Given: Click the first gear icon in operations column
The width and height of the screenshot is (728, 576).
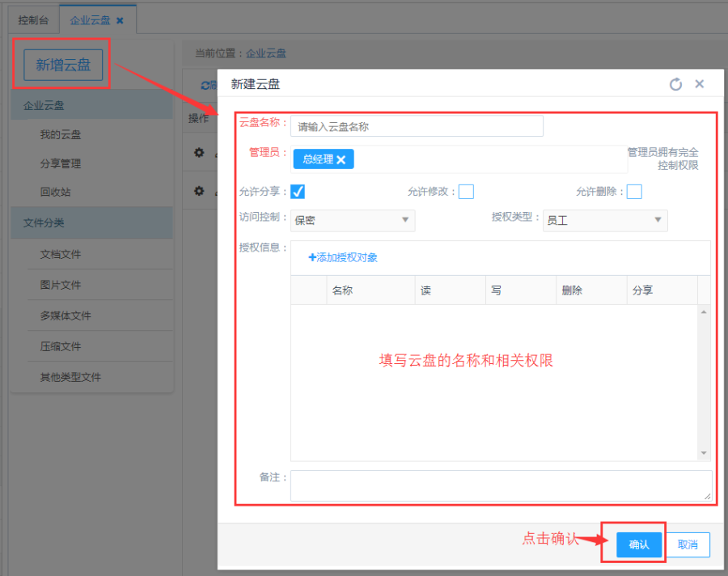Looking at the screenshot, I should click(199, 152).
